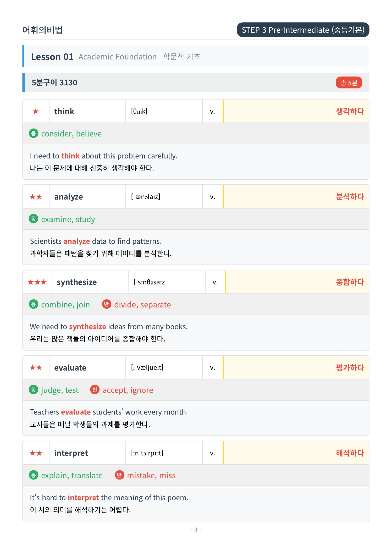The width and height of the screenshot is (392, 557).
Task: Click the synonyms explain, translate
Action: click(x=72, y=475)
